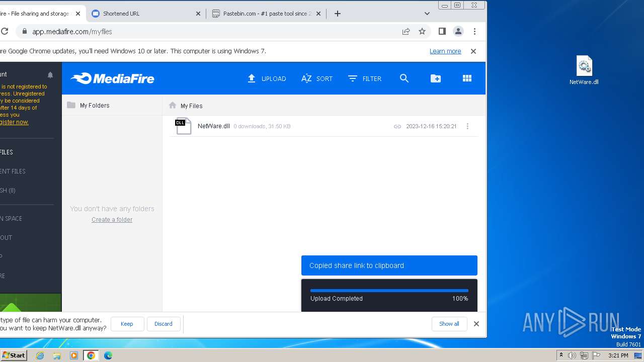
Task: Click the MediaFire logo
Action: pyautogui.click(x=112, y=78)
